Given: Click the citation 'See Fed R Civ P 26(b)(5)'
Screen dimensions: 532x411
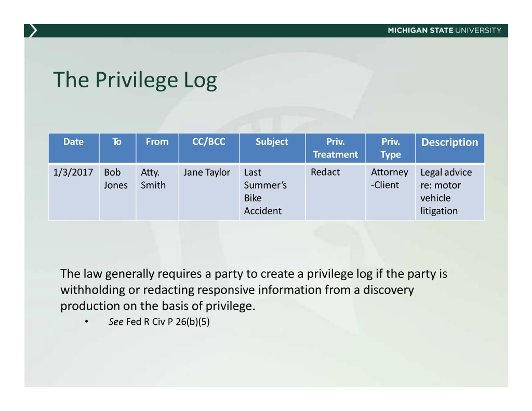Looking at the screenshot, I should coord(159,322).
